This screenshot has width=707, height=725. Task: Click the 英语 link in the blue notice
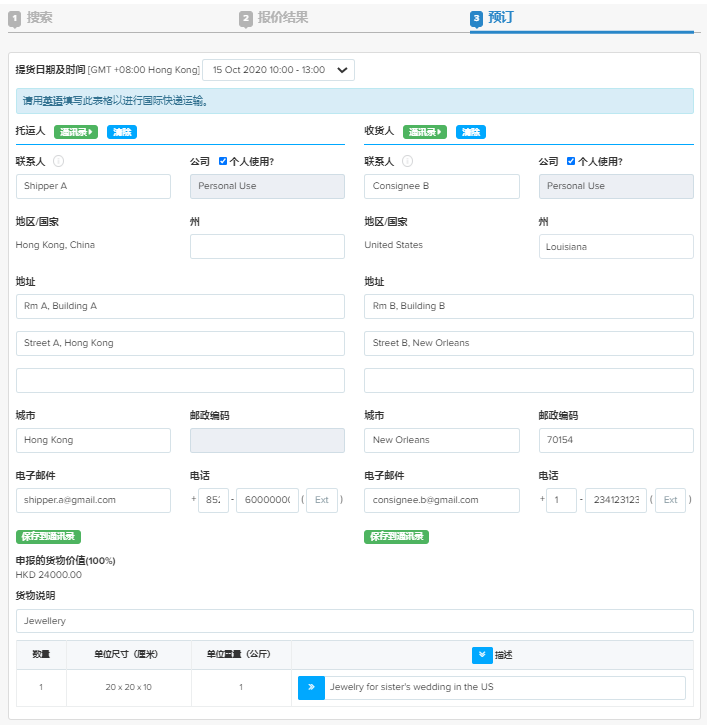pos(53,101)
